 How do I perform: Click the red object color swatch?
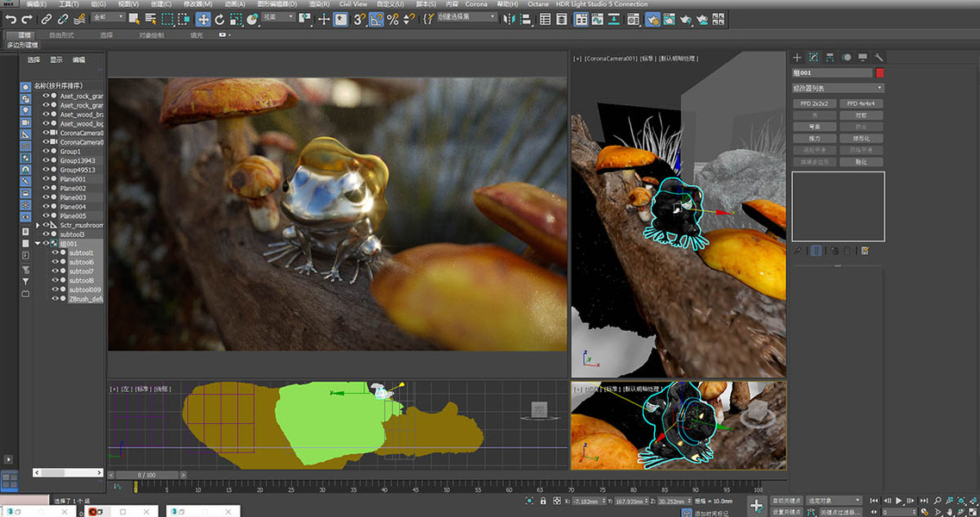click(880, 73)
